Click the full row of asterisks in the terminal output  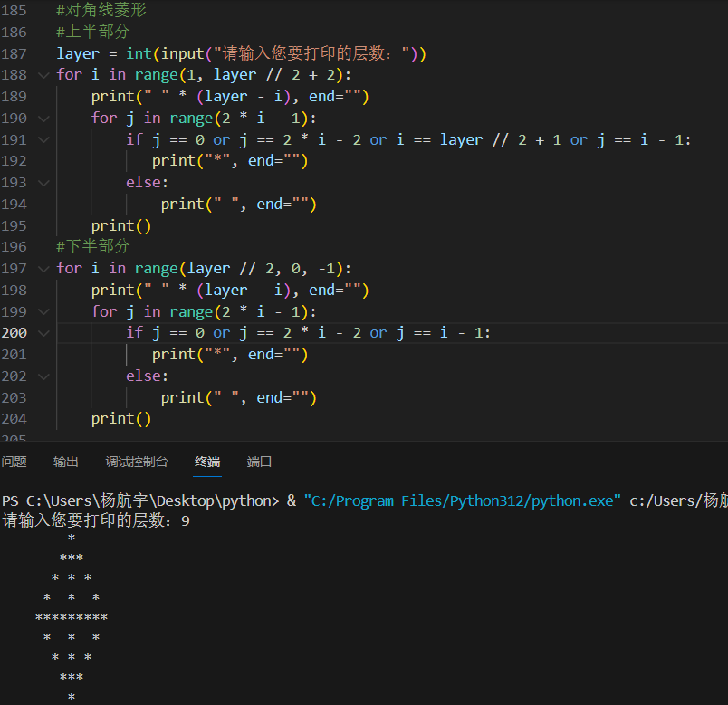tap(72, 618)
